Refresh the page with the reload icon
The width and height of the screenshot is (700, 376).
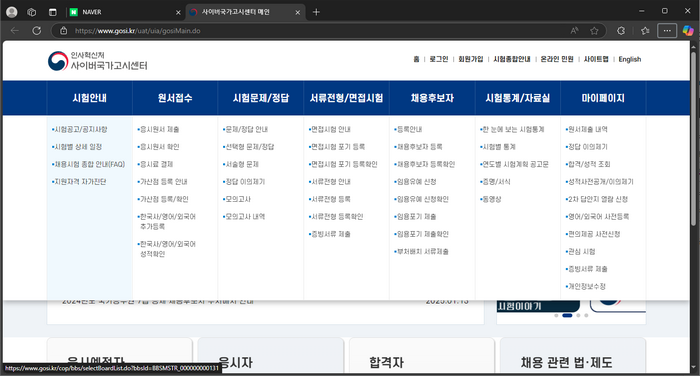(37, 31)
